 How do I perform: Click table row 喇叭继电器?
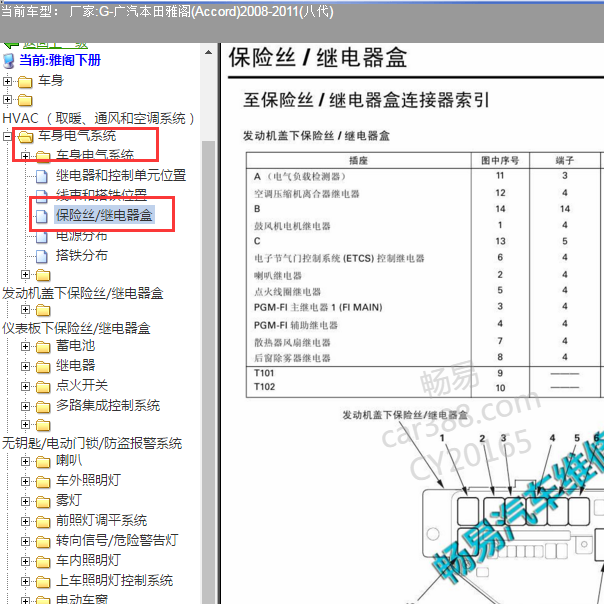(x=424, y=275)
